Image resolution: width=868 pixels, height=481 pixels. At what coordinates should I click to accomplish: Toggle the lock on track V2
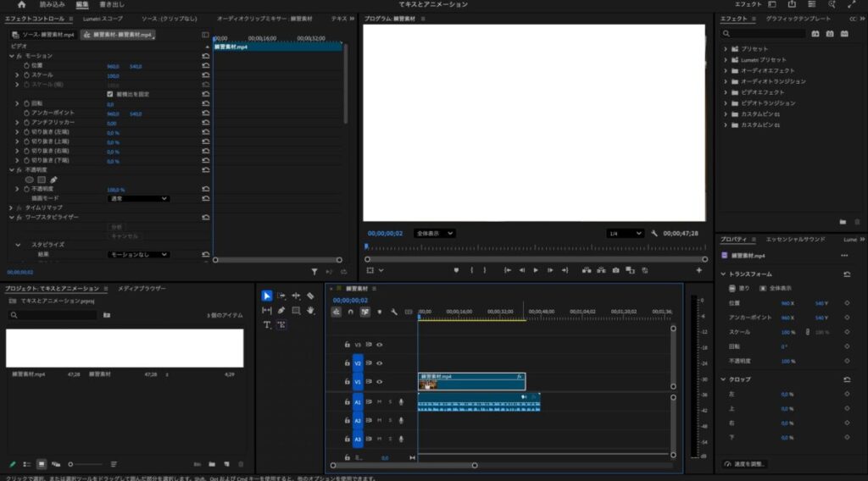[x=347, y=363]
